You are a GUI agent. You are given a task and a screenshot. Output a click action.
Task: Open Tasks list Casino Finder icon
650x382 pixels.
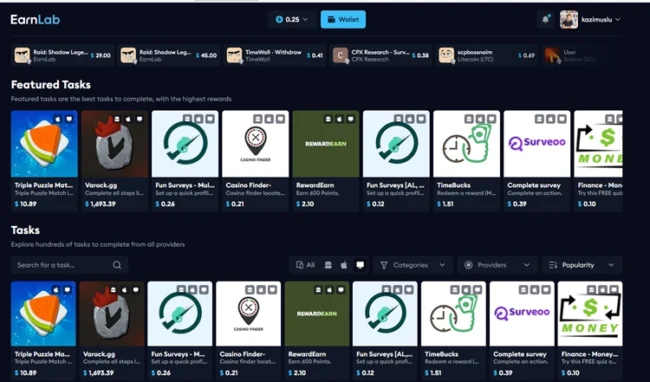(248, 314)
